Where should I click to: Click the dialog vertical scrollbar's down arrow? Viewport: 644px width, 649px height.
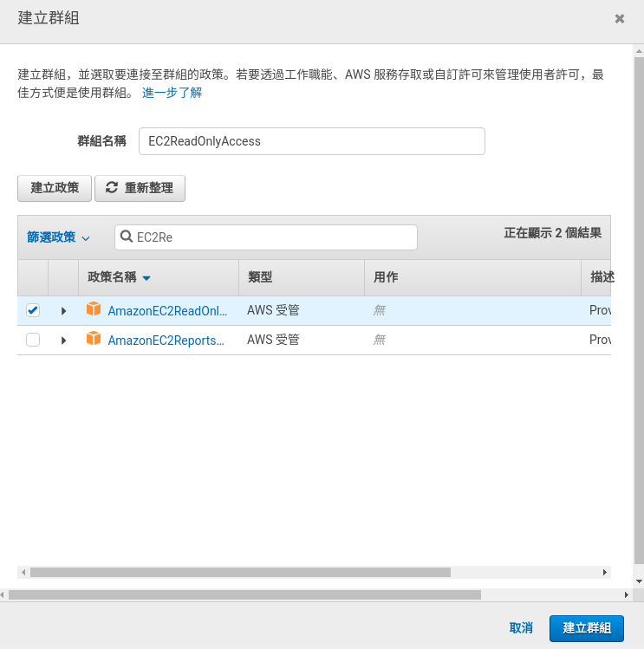(639, 581)
